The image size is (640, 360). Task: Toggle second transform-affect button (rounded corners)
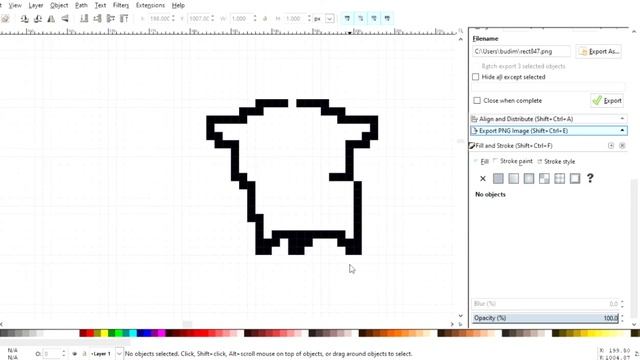pyautogui.click(x=361, y=18)
